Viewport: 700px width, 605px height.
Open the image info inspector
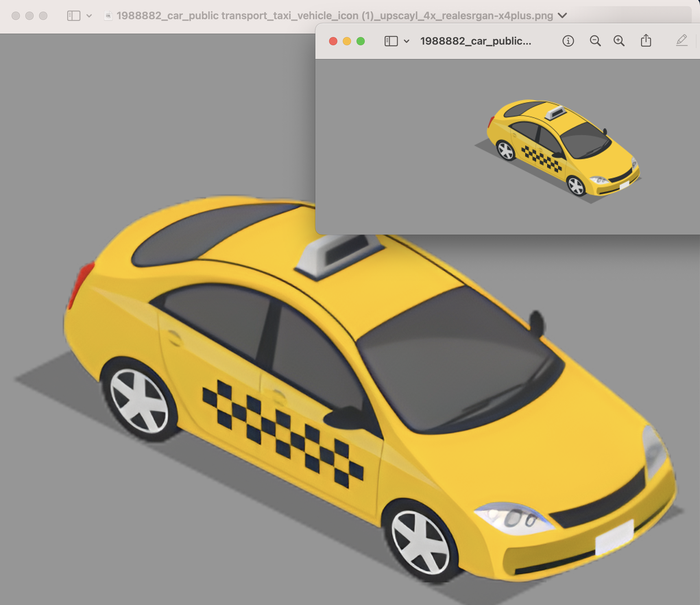point(568,41)
